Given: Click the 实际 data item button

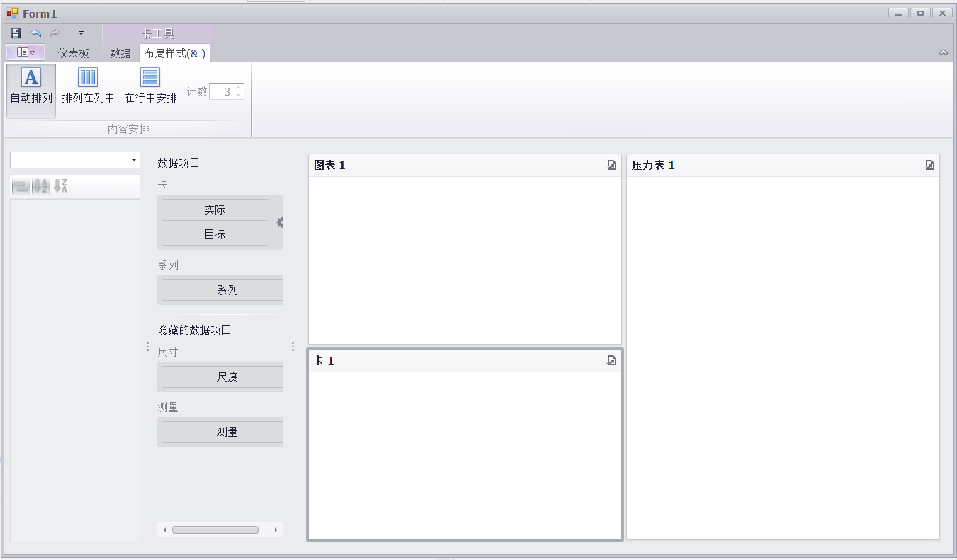Looking at the screenshot, I should pos(215,210).
